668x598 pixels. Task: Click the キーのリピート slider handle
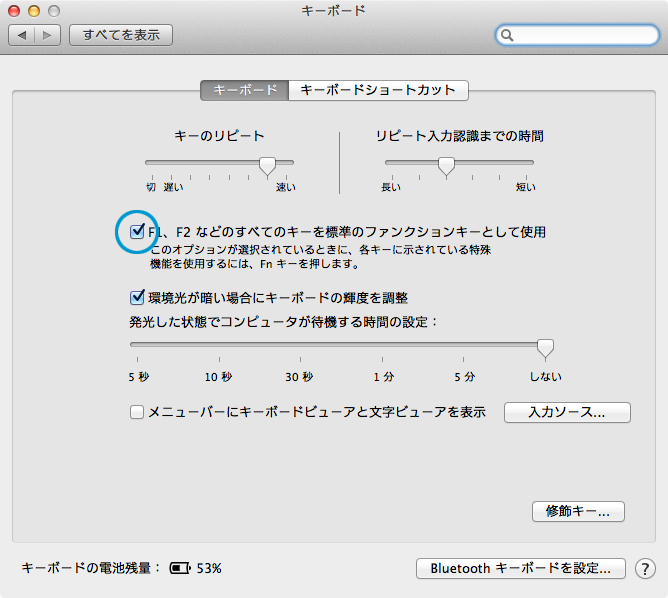(267, 164)
